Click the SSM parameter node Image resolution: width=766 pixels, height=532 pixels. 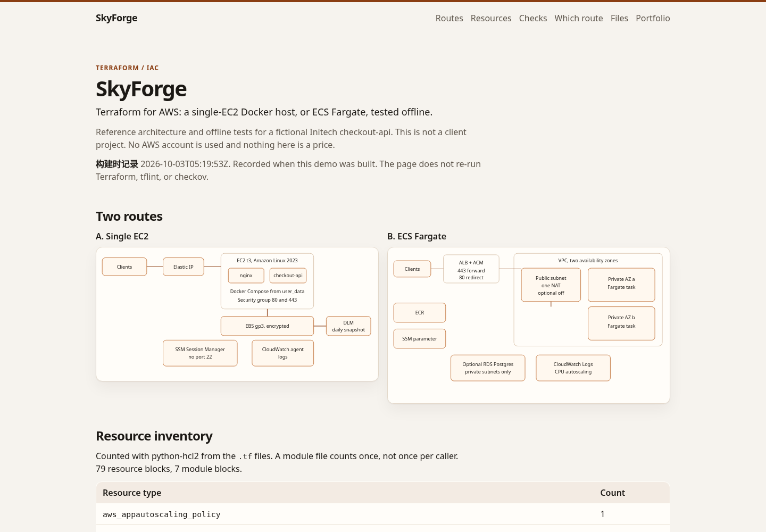point(420,339)
